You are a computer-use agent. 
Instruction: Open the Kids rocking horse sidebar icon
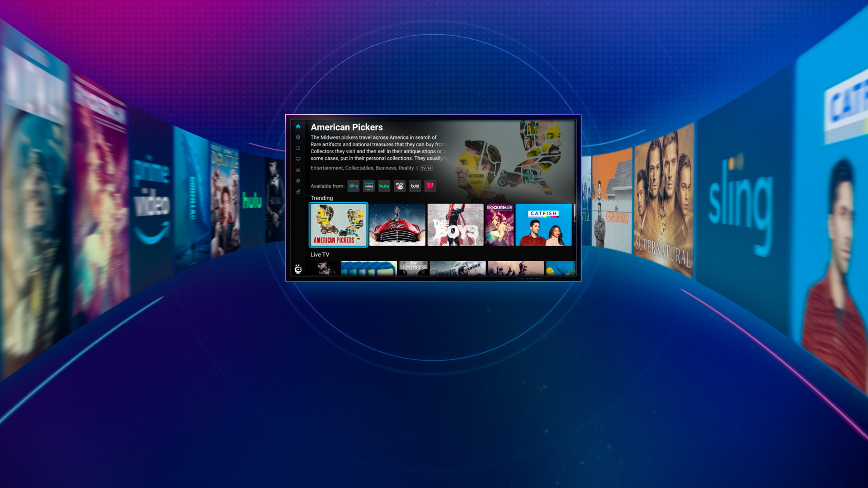pyautogui.click(x=298, y=192)
